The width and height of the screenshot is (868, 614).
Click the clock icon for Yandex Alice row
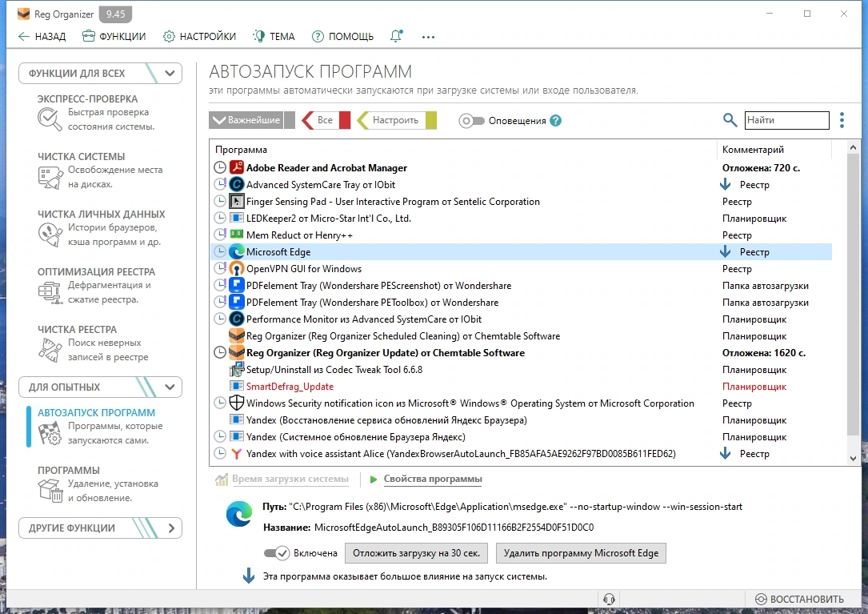click(x=220, y=453)
